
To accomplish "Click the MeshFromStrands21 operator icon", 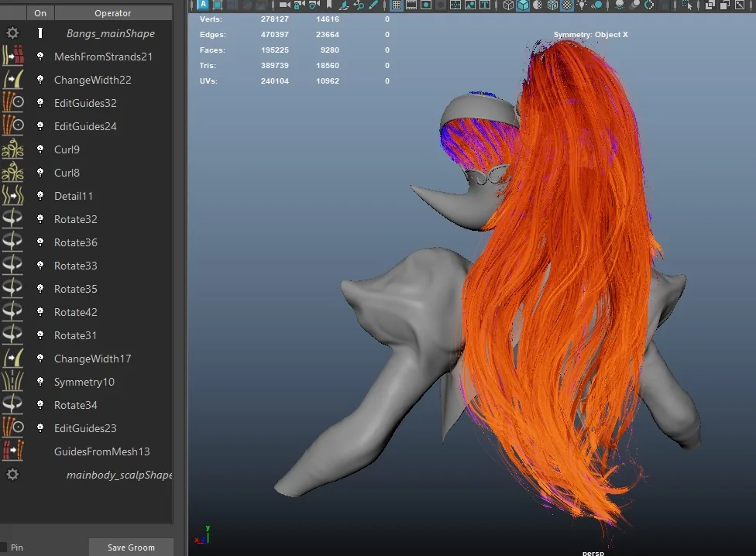I will (x=13, y=57).
